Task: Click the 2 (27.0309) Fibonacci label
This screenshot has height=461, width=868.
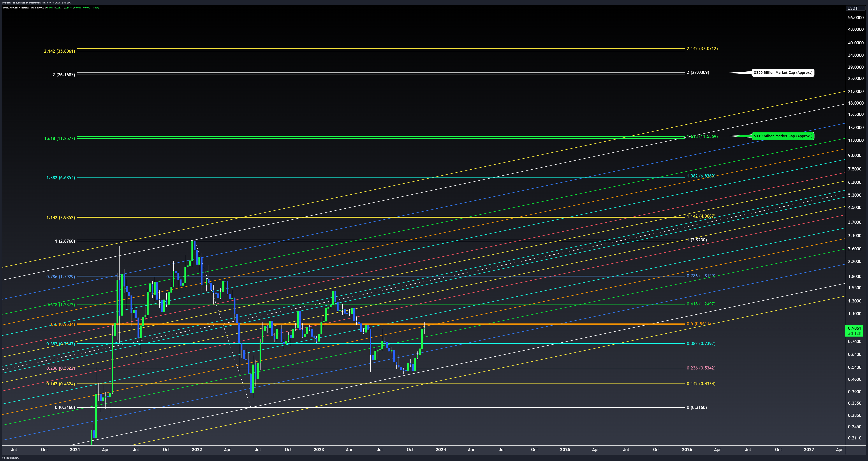Action: coord(698,72)
